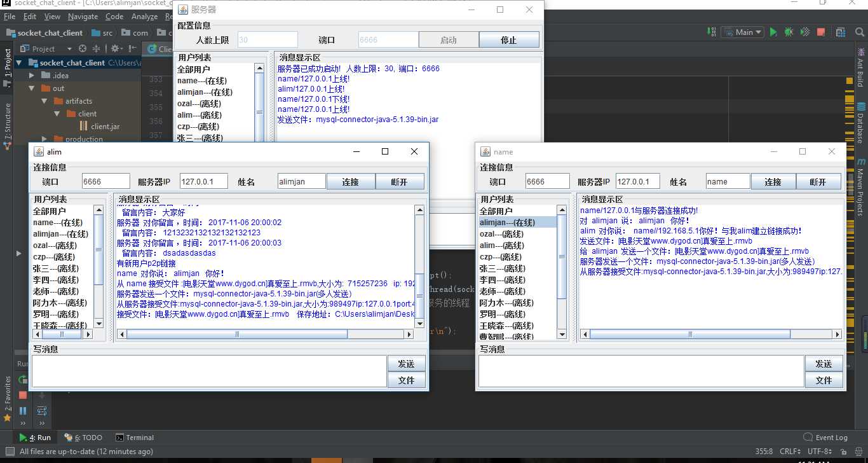This screenshot has height=463, width=868.
Task: Click the Make Project binary arrow icon
Action: point(711,32)
